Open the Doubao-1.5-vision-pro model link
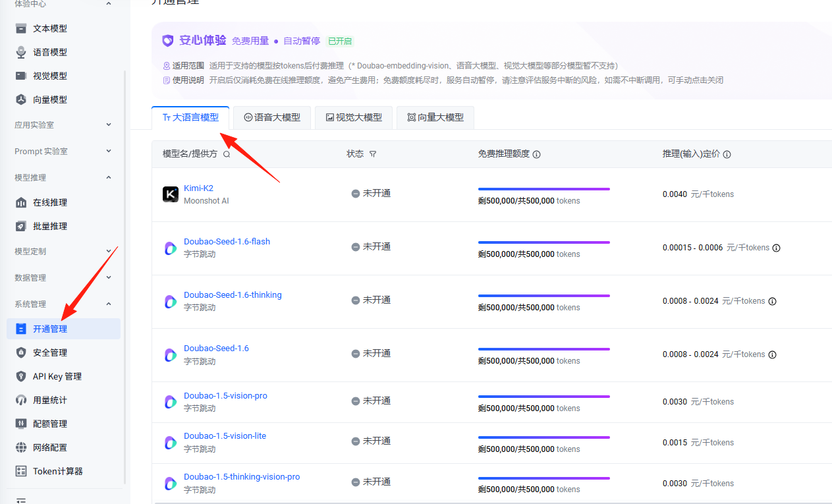Viewport: 832px width, 504px height. point(225,395)
